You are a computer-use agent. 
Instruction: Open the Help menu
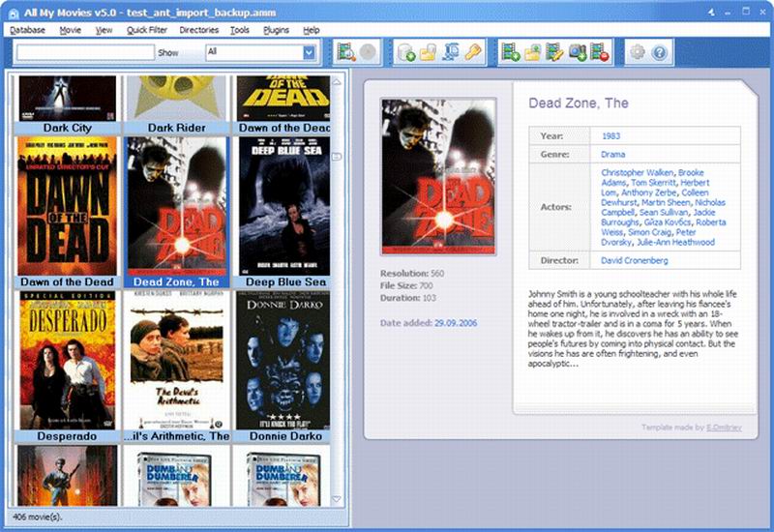(311, 30)
